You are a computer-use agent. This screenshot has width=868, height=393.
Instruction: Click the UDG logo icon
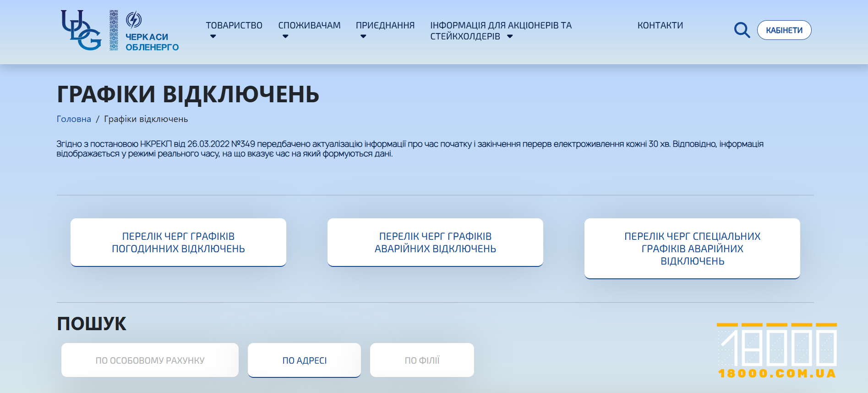(81, 30)
